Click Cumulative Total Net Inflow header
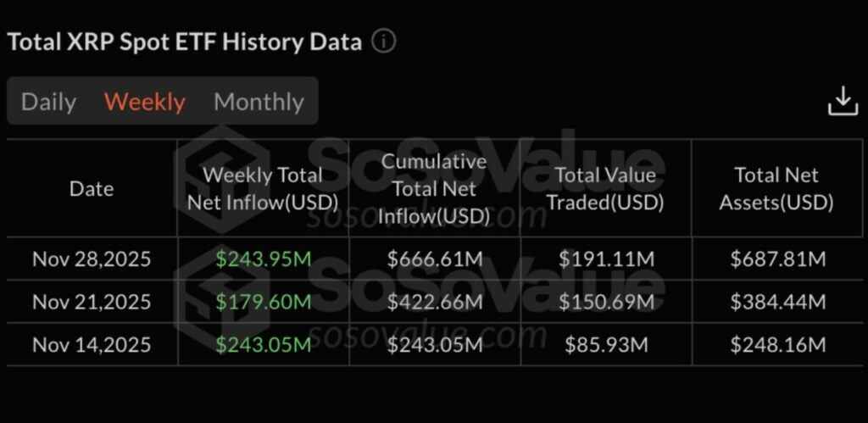The image size is (868, 423). pyautogui.click(x=435, y=188)
